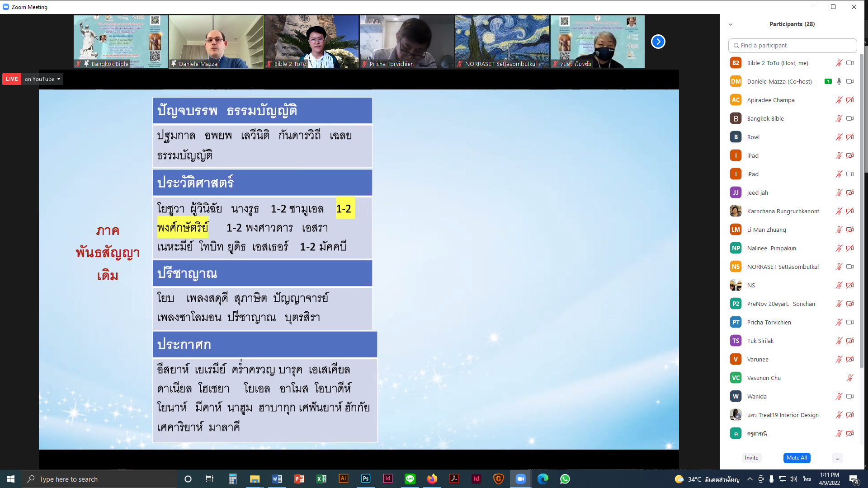Open Microsoft Edge from taskbar
The width and height of the screenshot is (868, 488).
click(542, 479)
